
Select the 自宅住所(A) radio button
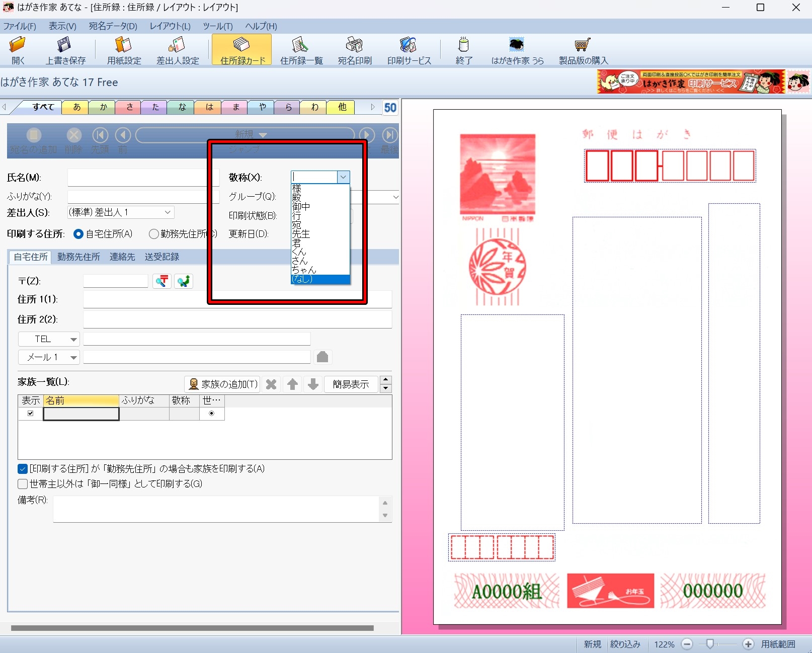(x=78, y=234)
